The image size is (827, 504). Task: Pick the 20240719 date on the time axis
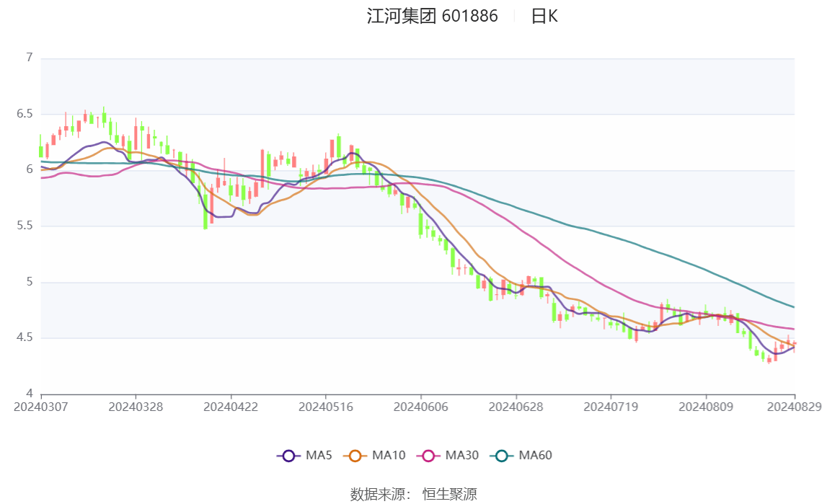click(x=610, y=407)
